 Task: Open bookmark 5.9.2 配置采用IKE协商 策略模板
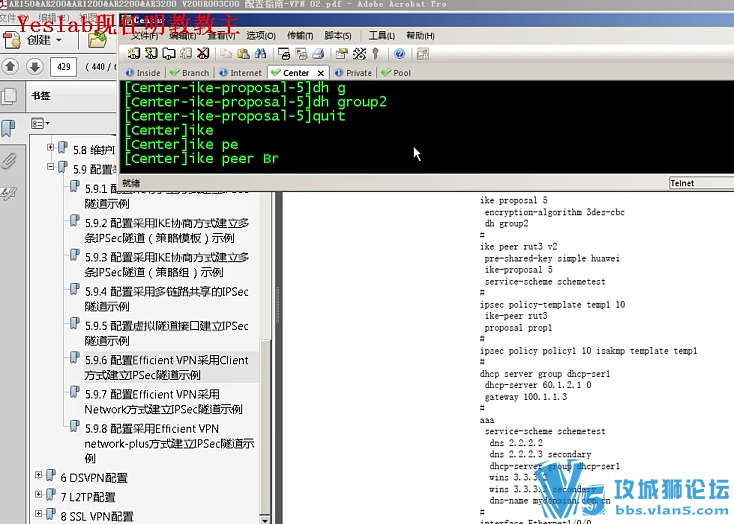(x=167, y=230)
